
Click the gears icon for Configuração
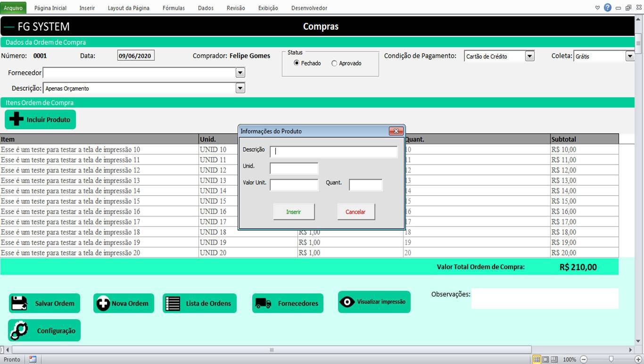tap(19, 331)
